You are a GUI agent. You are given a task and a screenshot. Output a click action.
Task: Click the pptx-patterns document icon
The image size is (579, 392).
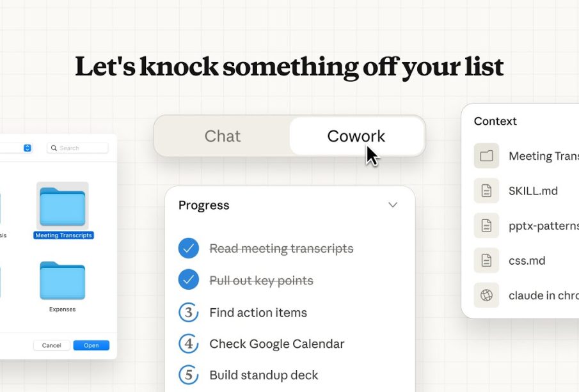coord(486,226)
